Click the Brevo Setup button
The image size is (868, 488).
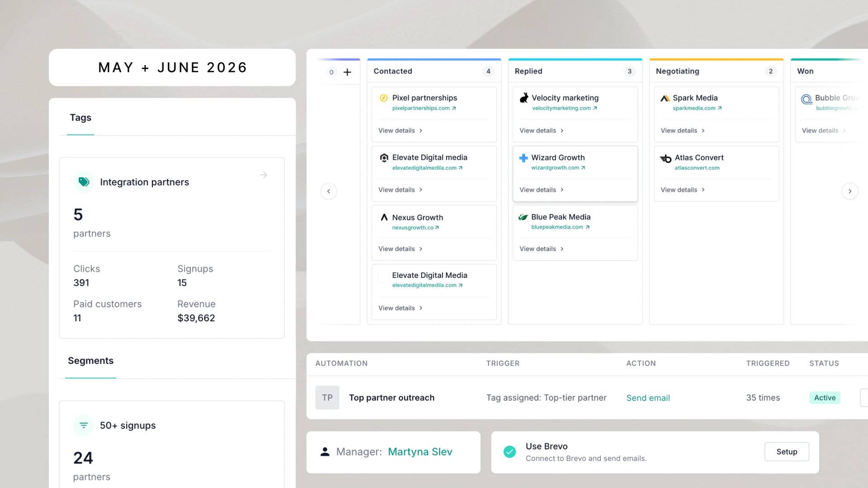[787, 452]
